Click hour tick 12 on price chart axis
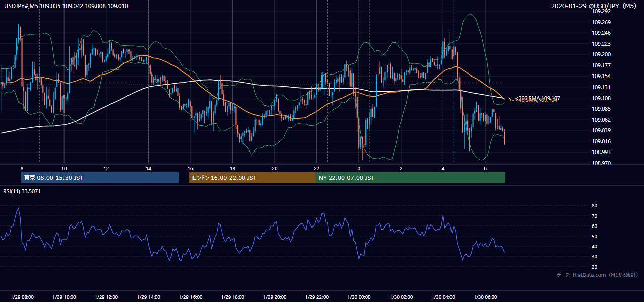Viewport: 644px width, 302px height. pos(106,168)
